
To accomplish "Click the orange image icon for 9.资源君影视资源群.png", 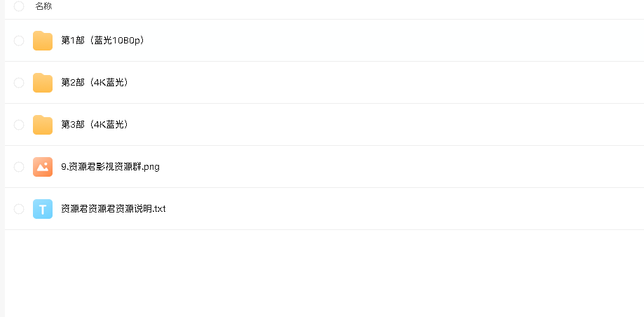I will coord(43,167).
